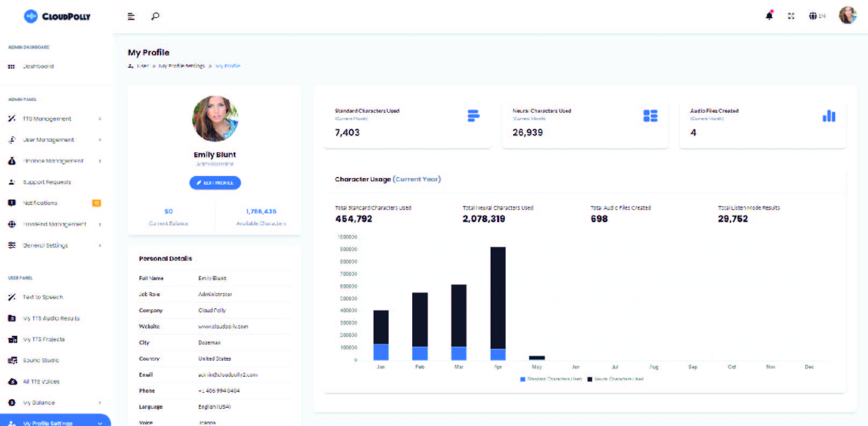This screenshot has height=426, width=868.
Task: Toggle Neural Characters Used legend swatch
Action: tap(589, 379)
